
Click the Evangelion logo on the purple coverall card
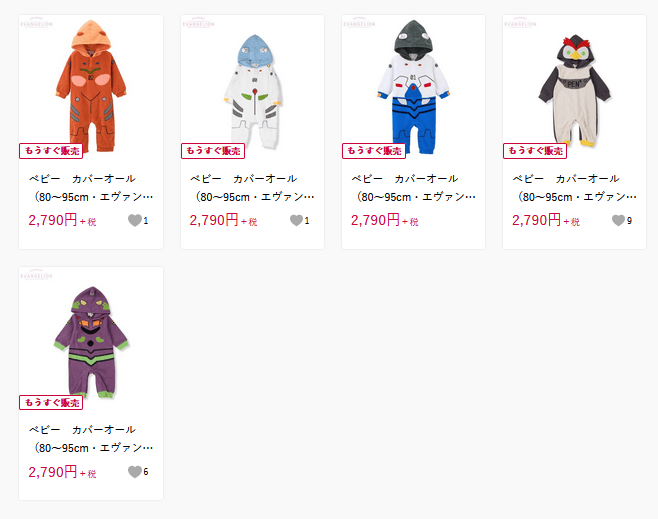click(x=37, y=274)
